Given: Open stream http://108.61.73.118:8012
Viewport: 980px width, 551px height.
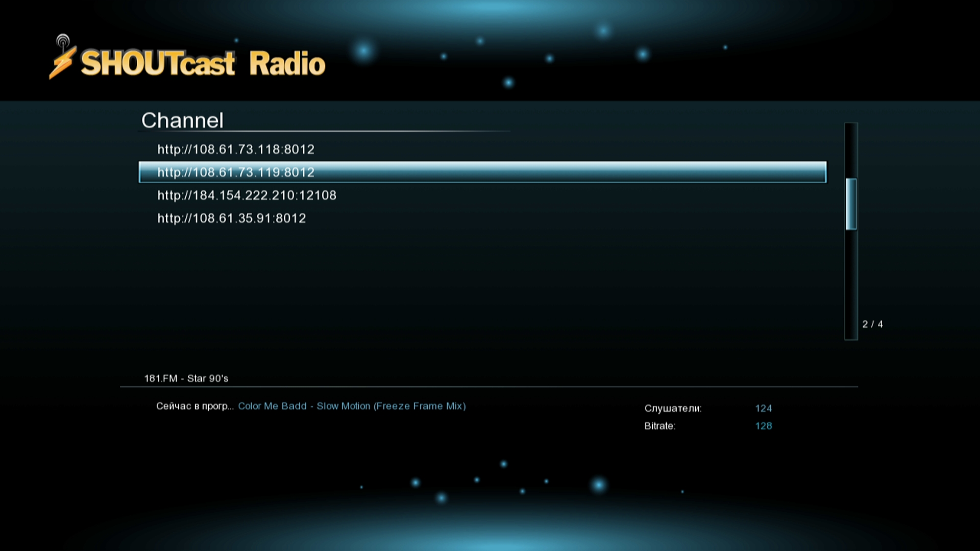Looking at the screenshot, I should pyautogui.click(x=236, y=149).
